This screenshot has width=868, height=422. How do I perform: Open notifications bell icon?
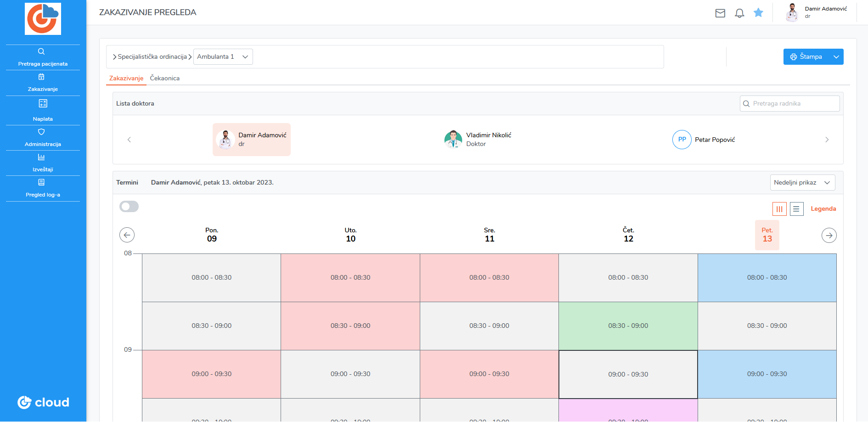(x=739, y=13)
